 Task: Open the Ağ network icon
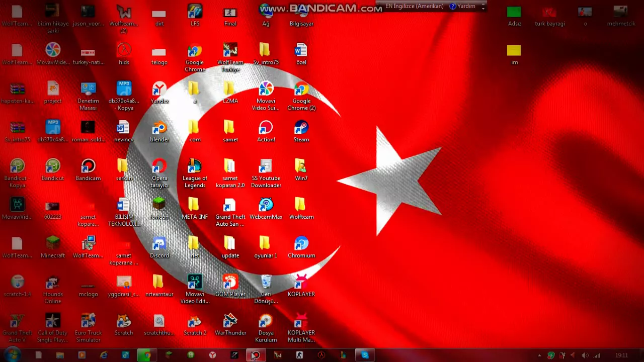[266, 15]
